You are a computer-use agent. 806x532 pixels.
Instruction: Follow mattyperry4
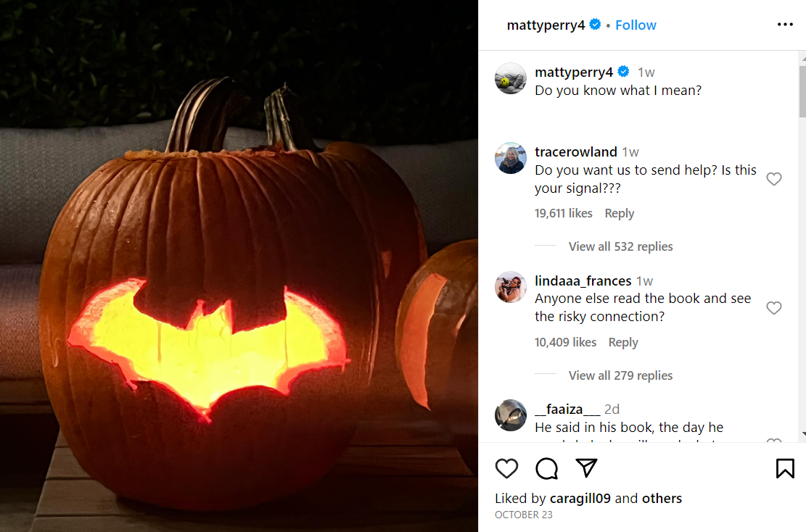coord(636,25)
